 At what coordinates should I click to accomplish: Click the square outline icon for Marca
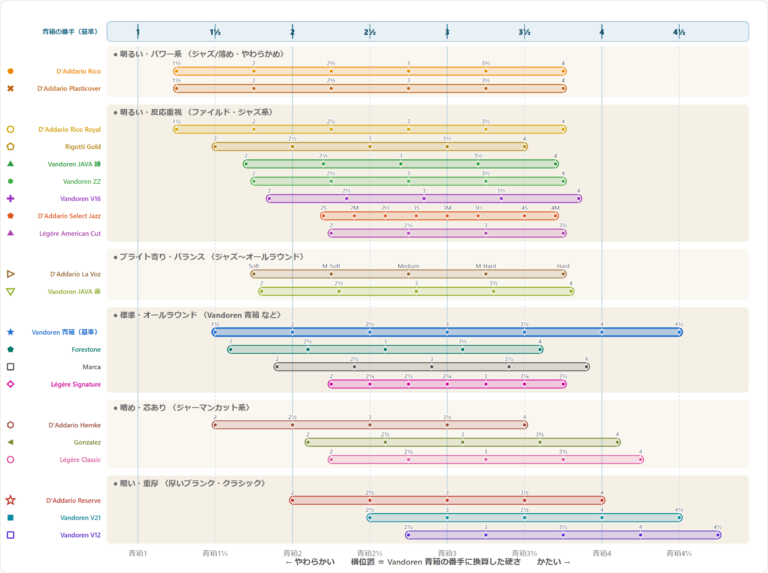[x=10, y=367]
